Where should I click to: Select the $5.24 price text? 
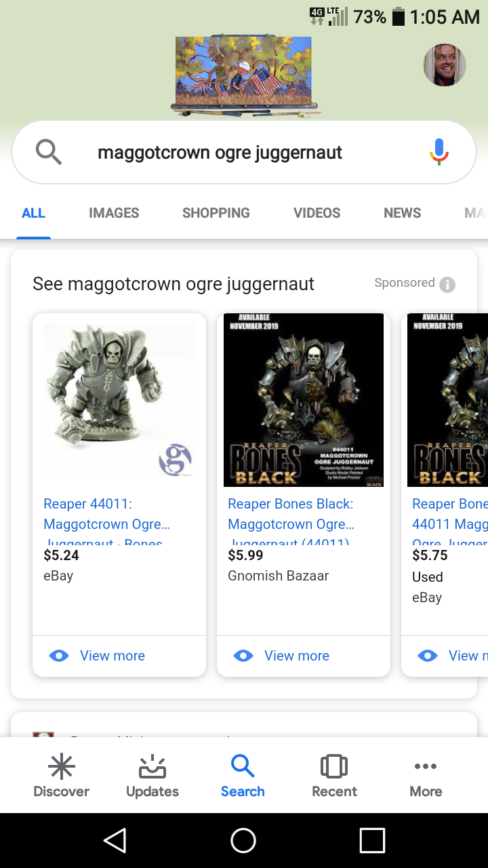click(x=61, y=555)
